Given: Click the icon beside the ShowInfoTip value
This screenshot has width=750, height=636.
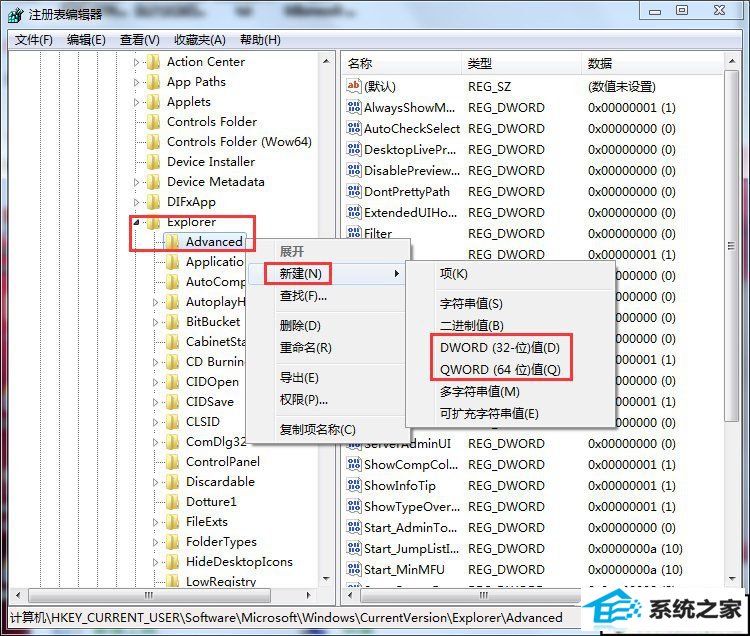Looking at the screenshot, I should pos(353,486).
